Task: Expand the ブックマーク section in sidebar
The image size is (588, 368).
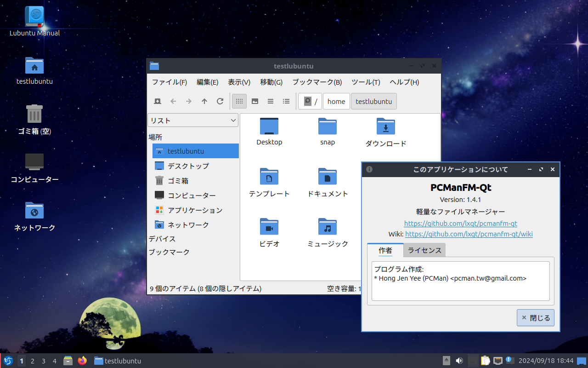Action: (x=169, y=252)
